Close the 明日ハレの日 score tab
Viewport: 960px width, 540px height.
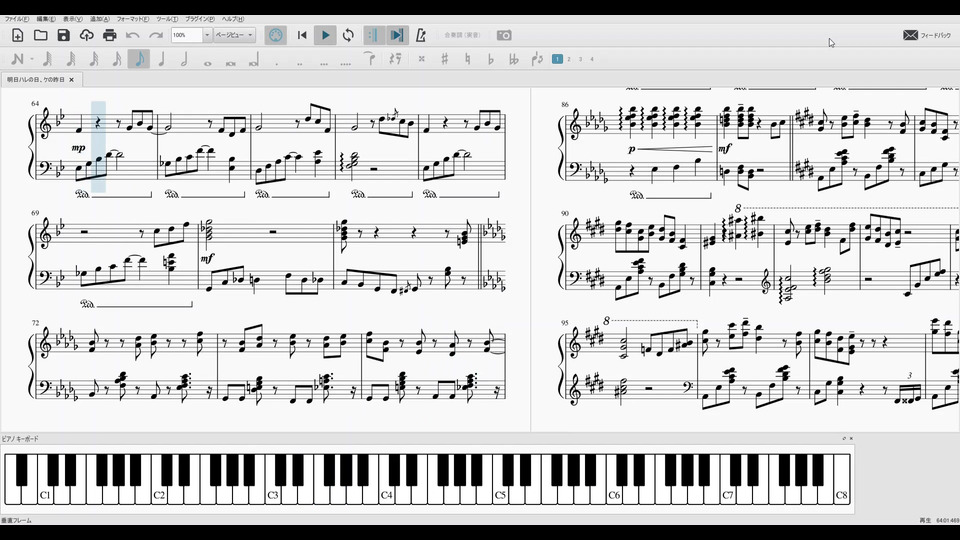coord(72,80)
